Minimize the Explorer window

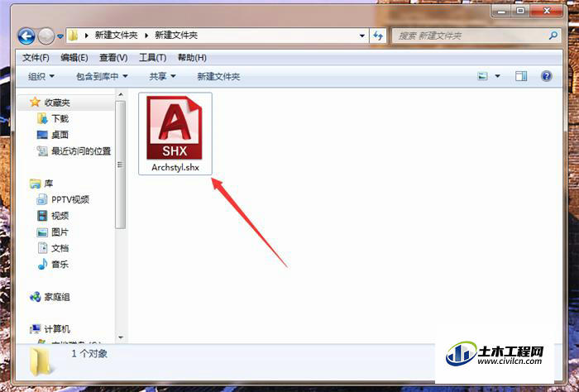(x=501, y=11)
